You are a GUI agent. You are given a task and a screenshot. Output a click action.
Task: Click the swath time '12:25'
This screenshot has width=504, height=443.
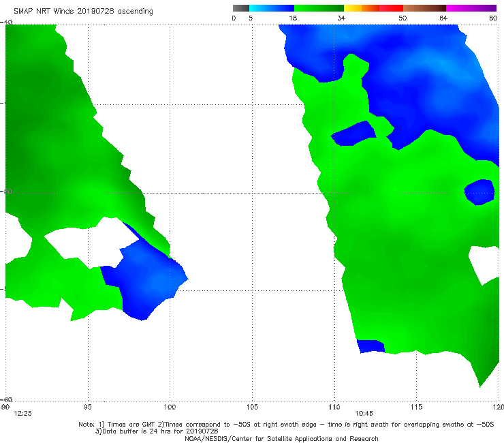coord(22,414)
